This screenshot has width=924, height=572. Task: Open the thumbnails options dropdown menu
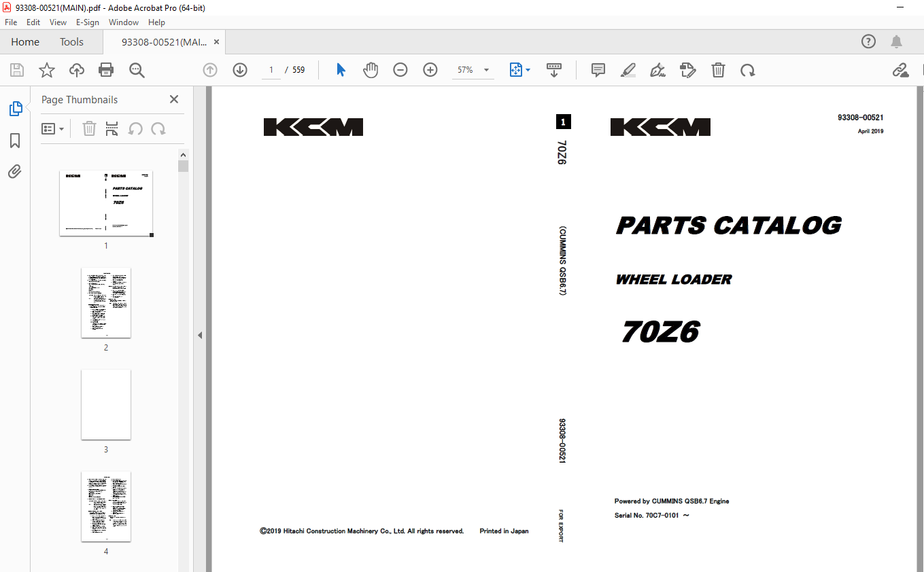click(x=52, y=128)
